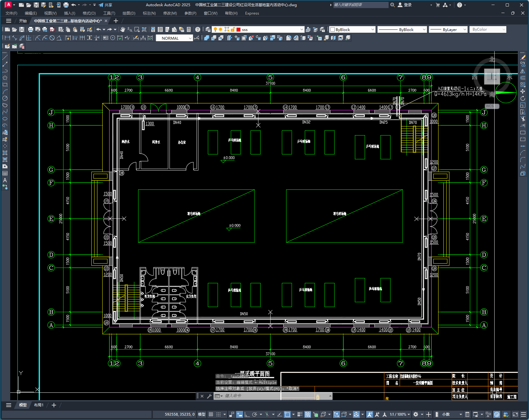The image size is (529, 420).
Task: Expand the ByLayer lineweight dropdown
Action: tap(448, 29)
